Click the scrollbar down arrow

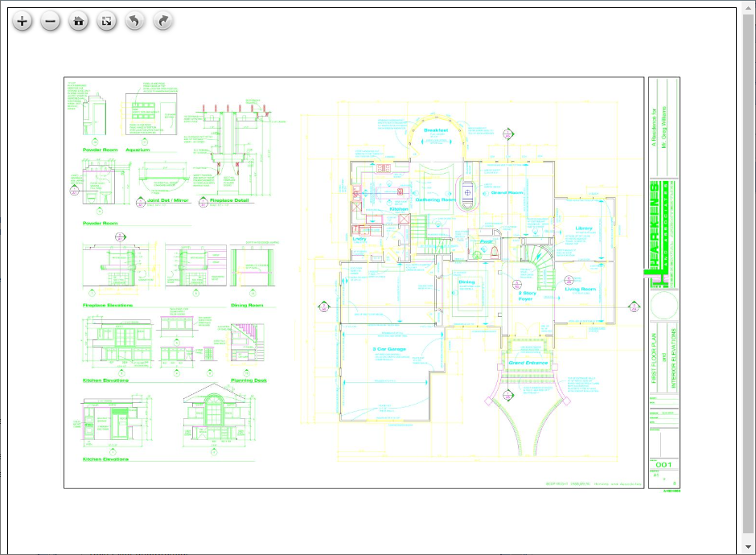coord(748,547)
